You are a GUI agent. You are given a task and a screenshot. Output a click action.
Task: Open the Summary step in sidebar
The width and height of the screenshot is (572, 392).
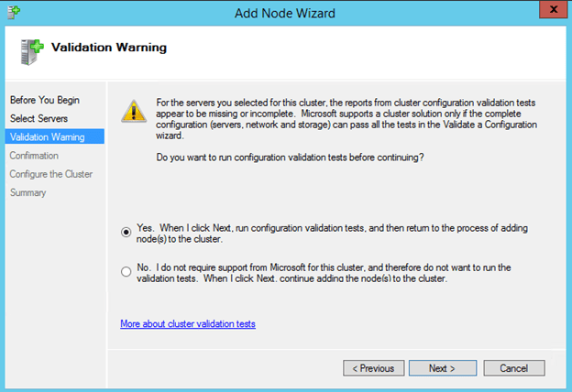[28, 192]
